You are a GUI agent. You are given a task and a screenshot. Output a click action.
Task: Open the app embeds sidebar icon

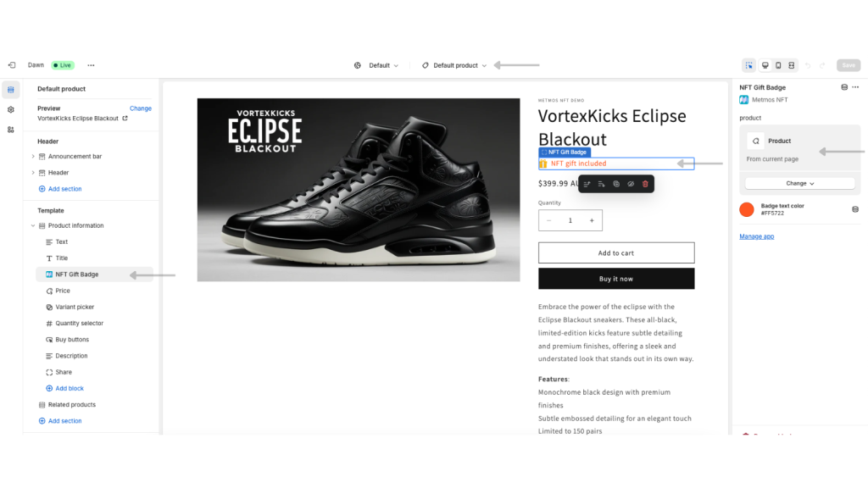click(x=10, y=130)
